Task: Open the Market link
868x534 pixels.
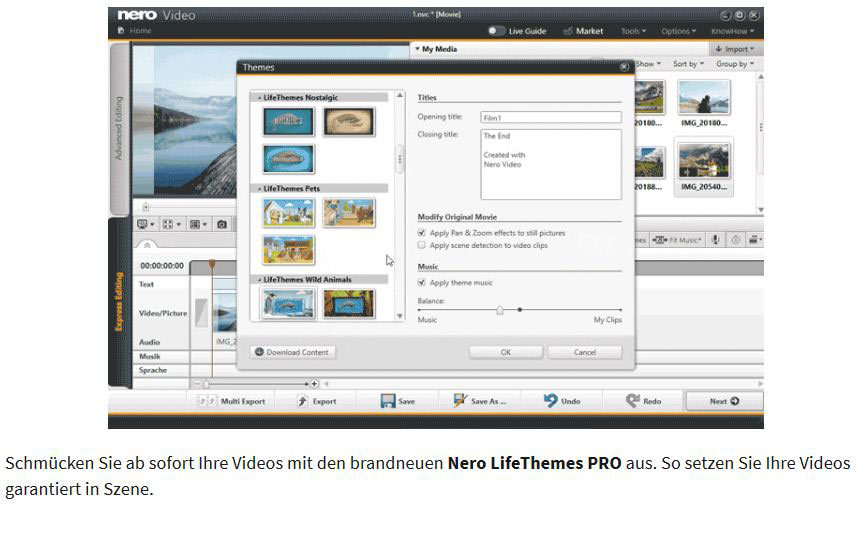Action: 583,31
